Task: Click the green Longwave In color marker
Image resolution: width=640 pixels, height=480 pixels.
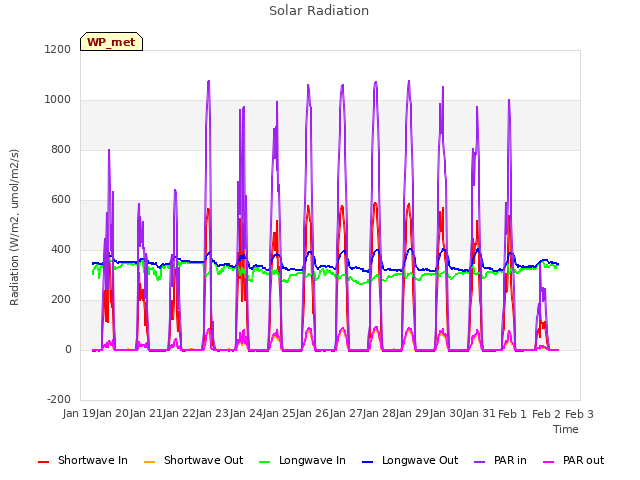Action: pos(264,462)
